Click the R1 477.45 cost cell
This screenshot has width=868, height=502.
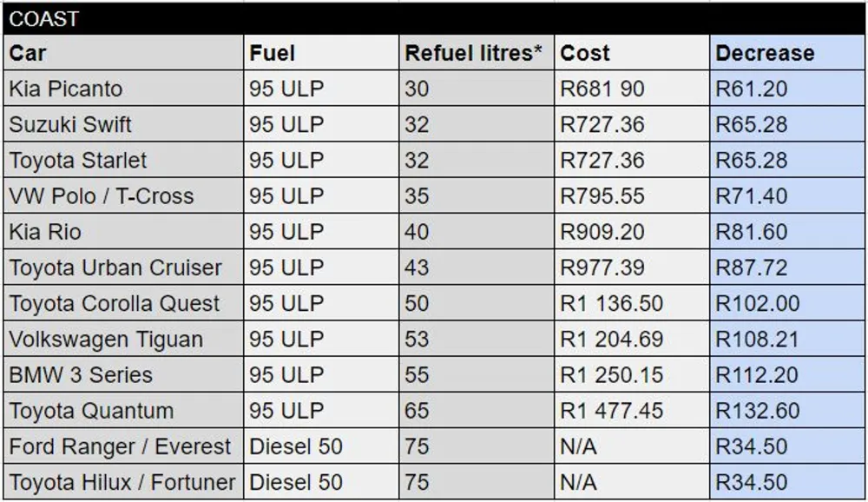[611, 411]
